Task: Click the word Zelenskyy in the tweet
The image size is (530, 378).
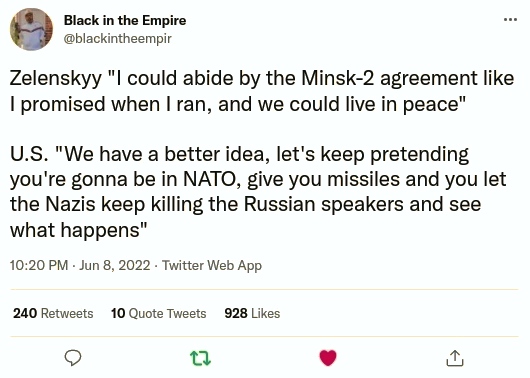Action: coord(56,79)
